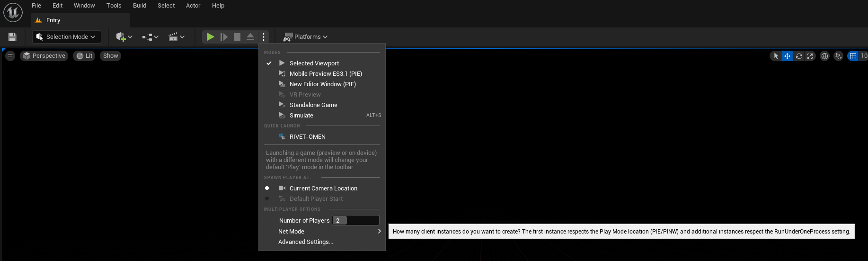Launch on RIVET-OMEN device
Viewport: 868px width, 261px height.
(x=308, y=137)
